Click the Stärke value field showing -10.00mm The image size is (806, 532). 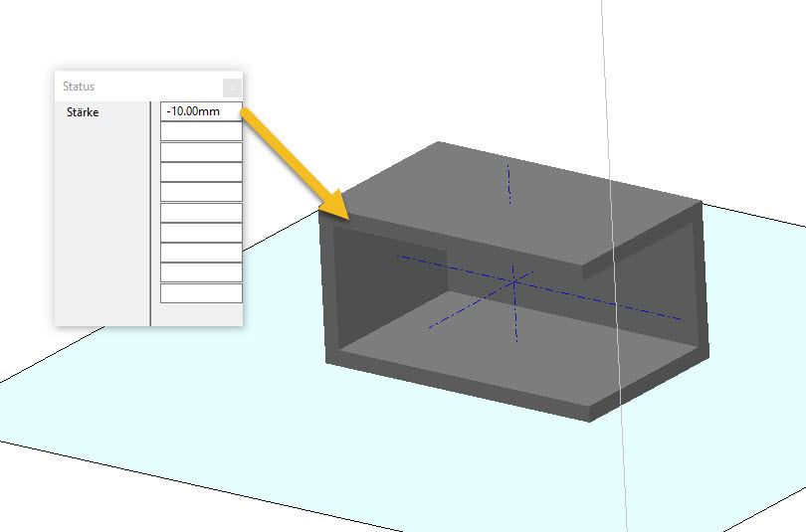click(201, 111)
